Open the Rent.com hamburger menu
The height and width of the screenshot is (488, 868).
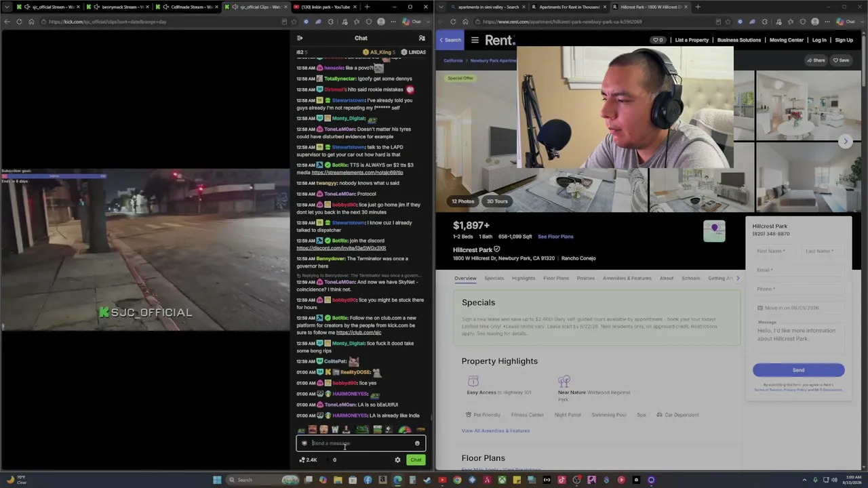[x=475, y=40]
